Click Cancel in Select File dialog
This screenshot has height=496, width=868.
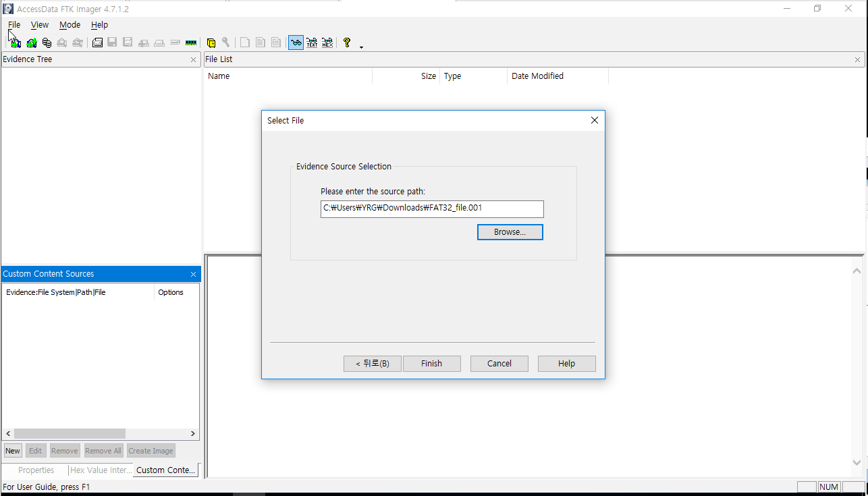click(499, 363)
